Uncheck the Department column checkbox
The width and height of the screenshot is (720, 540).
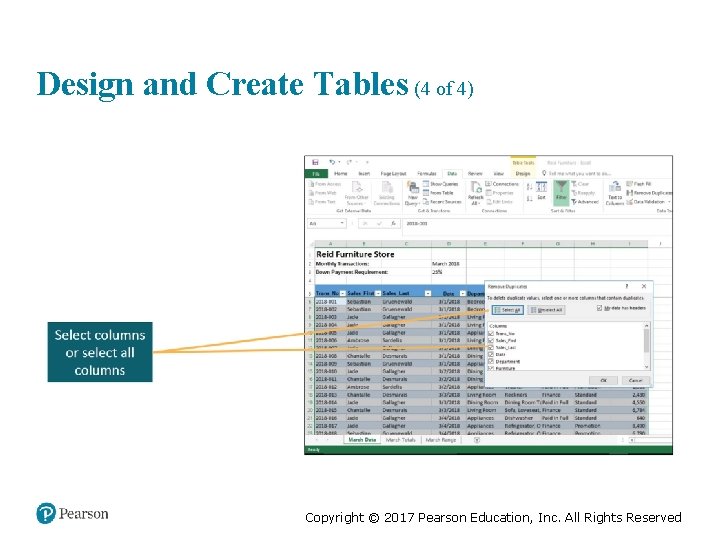click(x=491, y=361)
